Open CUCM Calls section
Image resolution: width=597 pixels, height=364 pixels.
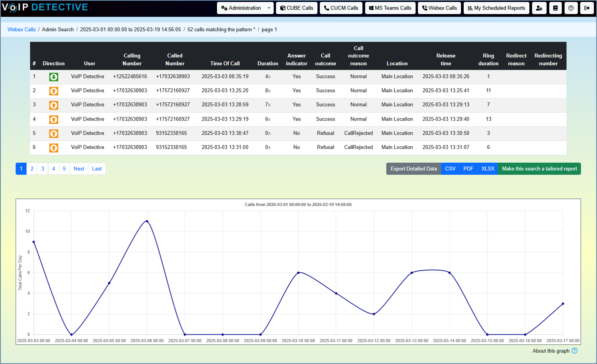(341, 8)
